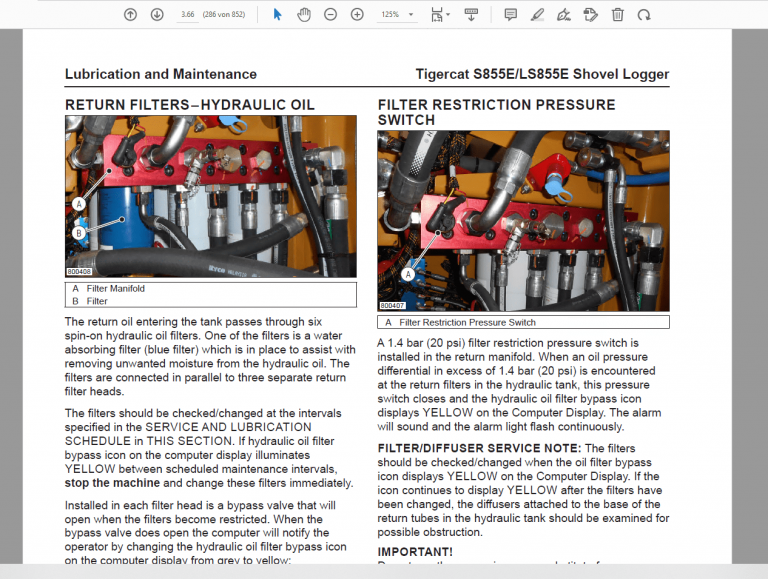Click the IMPORTANT! heading
This screenshot has height=579, width=768.
[x=415, y=552]
